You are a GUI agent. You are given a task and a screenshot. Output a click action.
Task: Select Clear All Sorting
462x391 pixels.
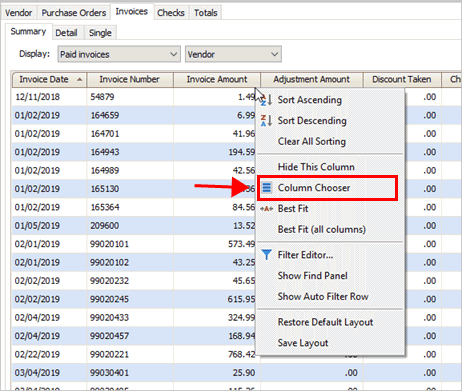tap(330, 141)
